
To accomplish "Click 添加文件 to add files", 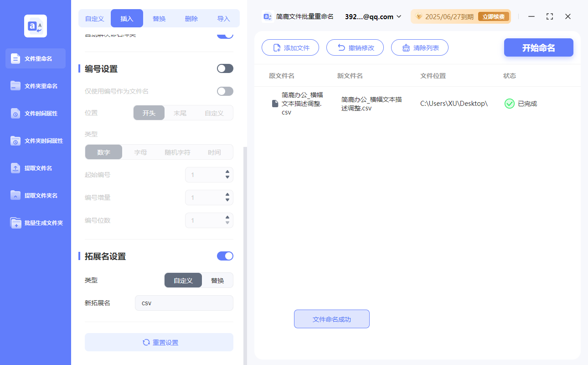I will point(290,47).
